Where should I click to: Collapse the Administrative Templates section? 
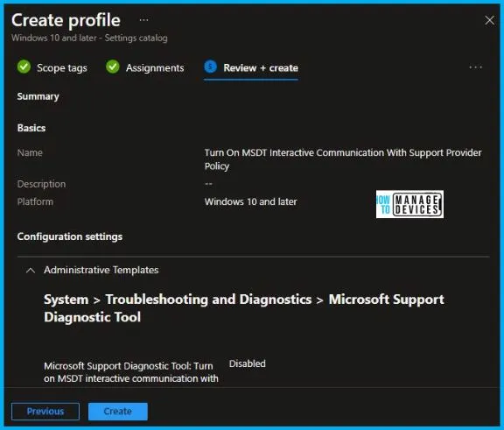[x=31, y=270]
